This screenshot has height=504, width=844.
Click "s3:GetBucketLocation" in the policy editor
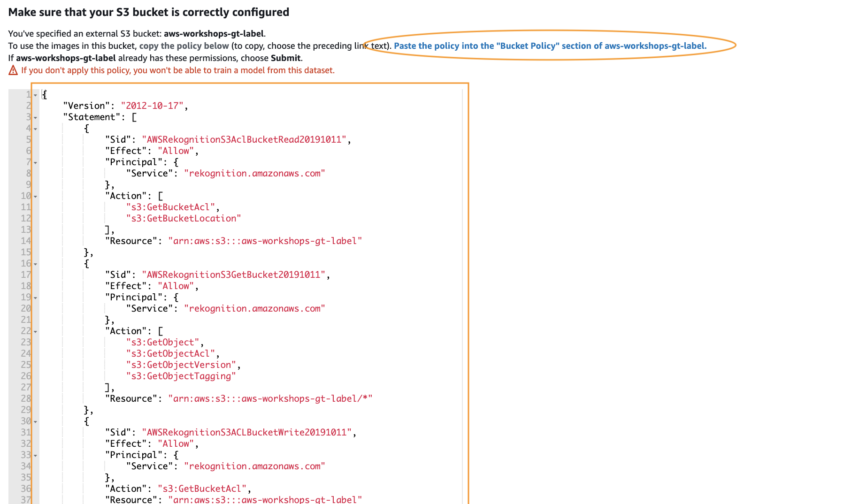click(184, 218)
